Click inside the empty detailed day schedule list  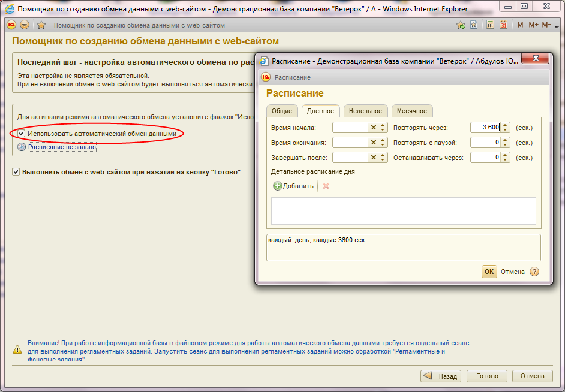tap(403, 211)
